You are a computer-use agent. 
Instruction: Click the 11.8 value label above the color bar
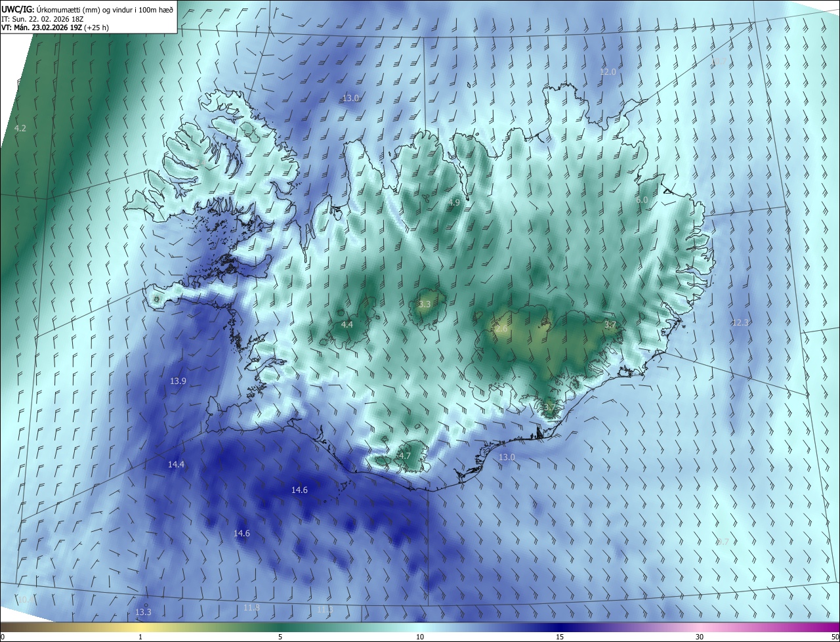coord(251,608)
